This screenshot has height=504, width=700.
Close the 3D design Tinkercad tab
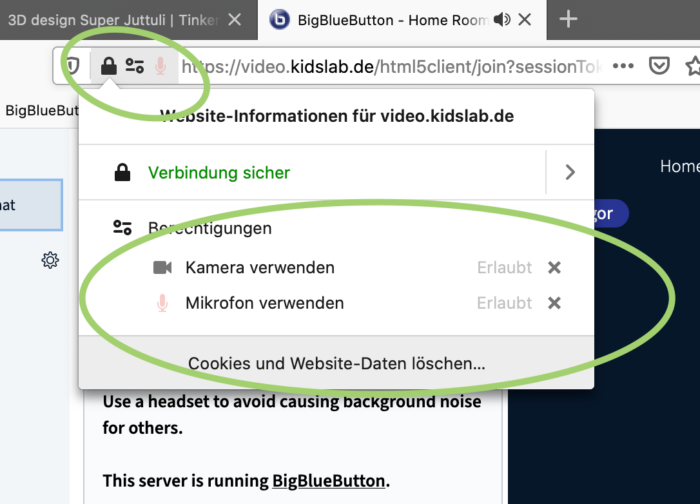coord(234,19)
